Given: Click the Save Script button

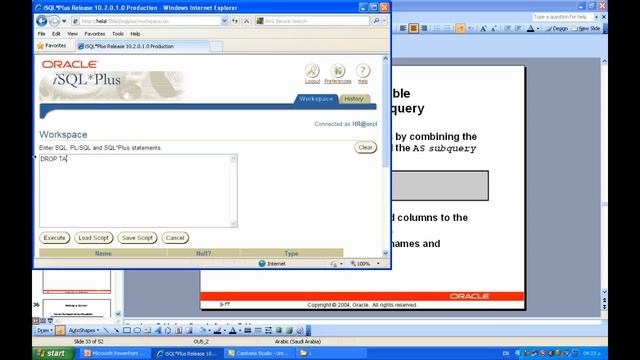Looking at the screenshot, I should 137,238.
